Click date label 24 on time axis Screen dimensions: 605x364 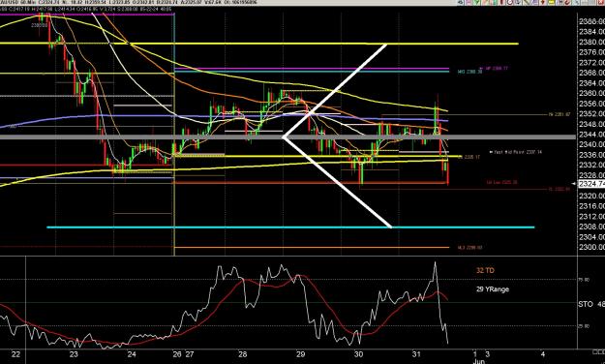tap(132, 354)
